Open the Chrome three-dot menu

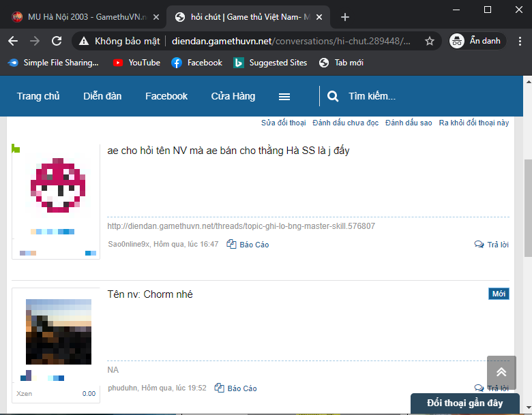[517, 41]
